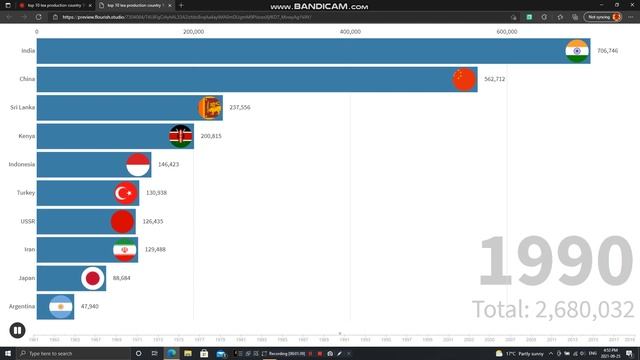The height and width of the screenshot is (360, 640).
Task: Click the USSR flag icon
Action: (122, 222)
